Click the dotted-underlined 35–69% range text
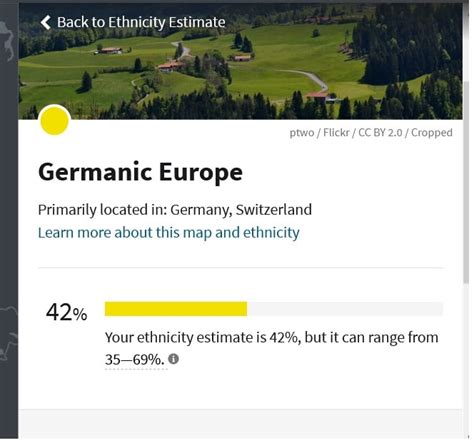This screenshot has width=474, height=443. point(135,360)
